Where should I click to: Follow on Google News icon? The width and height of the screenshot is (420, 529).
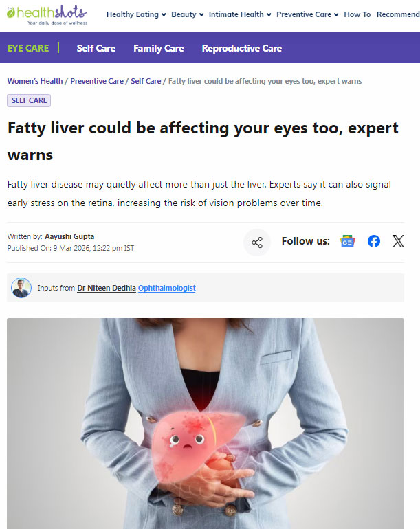[x=347, y=241]
